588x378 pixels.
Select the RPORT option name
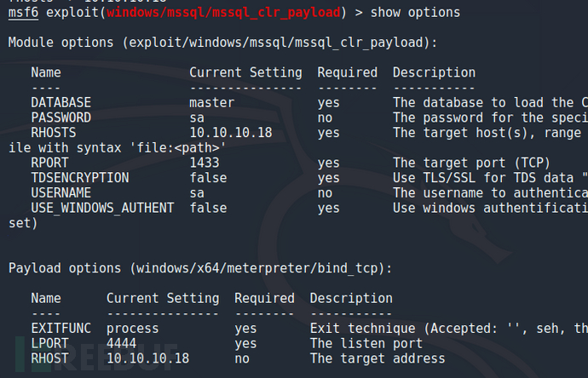[49, 163]
